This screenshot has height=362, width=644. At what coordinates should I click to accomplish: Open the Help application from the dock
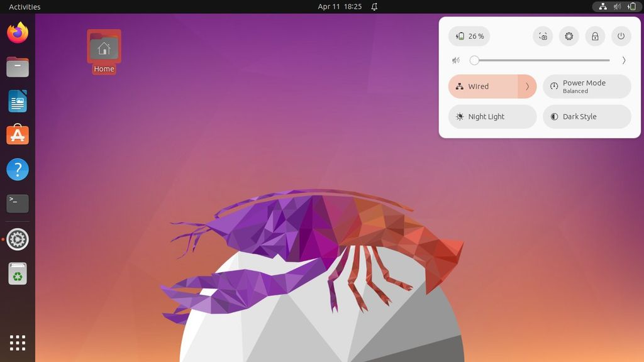click(17, 169)
